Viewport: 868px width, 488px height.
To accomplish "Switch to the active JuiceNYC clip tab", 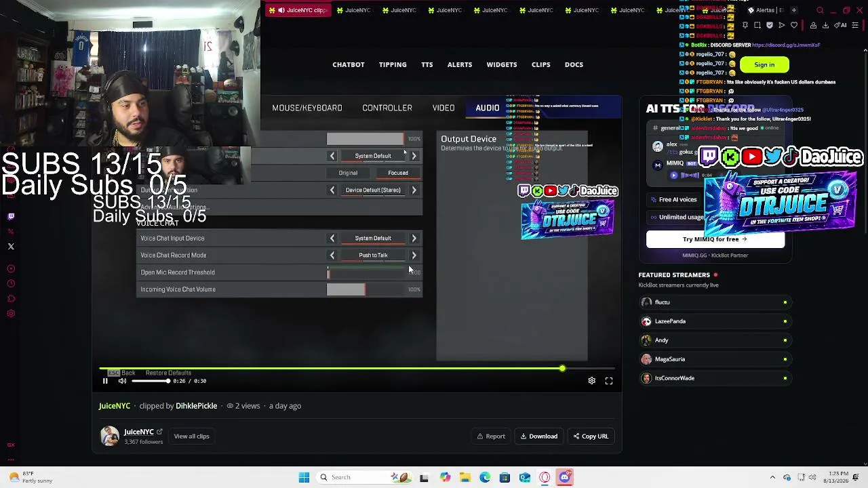I will tap(298, 10).
